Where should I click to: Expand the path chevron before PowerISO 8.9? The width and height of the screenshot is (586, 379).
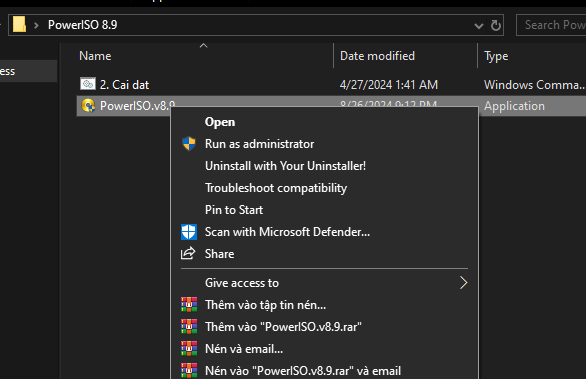pos(36,25)
